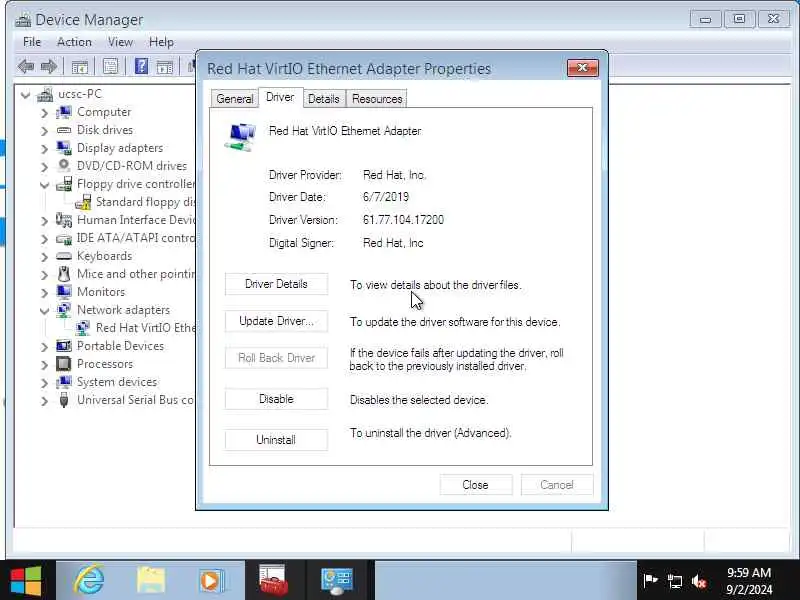Open Internet Explorer from the taskbar
Screen dimensions: 800x600
tap(89, 580)
